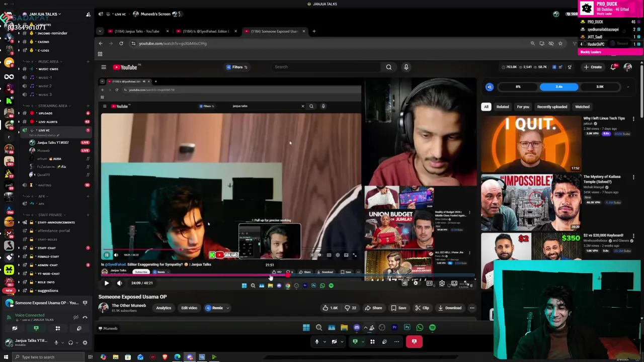Screen dimensions: 644x362
Task: Select the For you filter chip
Action: click(x=523, y=107)
